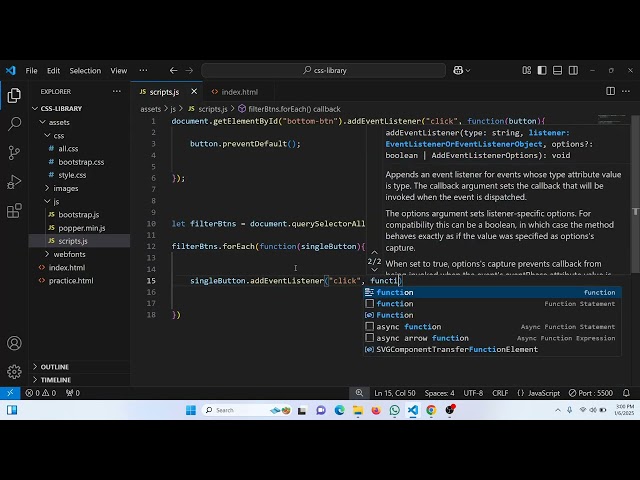Viewport: 640px width, 480px height.
Task: Open editor more actions ellipsis
Action: [x=626, y=91]
